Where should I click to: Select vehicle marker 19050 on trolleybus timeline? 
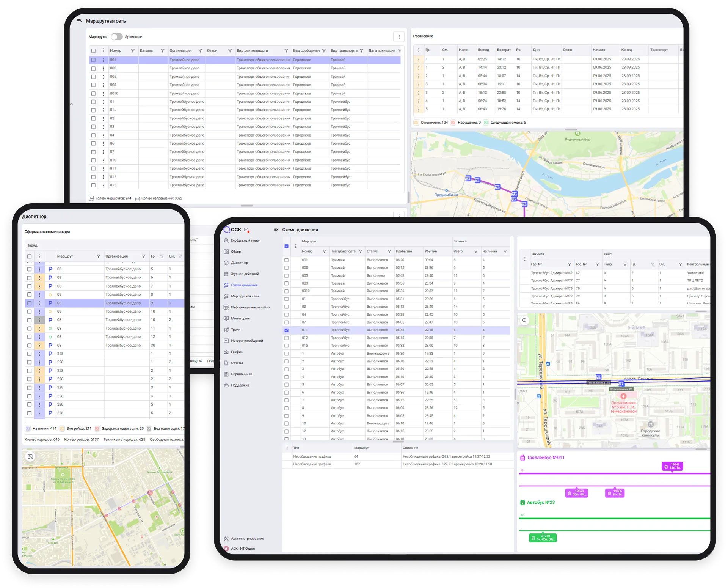click(576, 493)
